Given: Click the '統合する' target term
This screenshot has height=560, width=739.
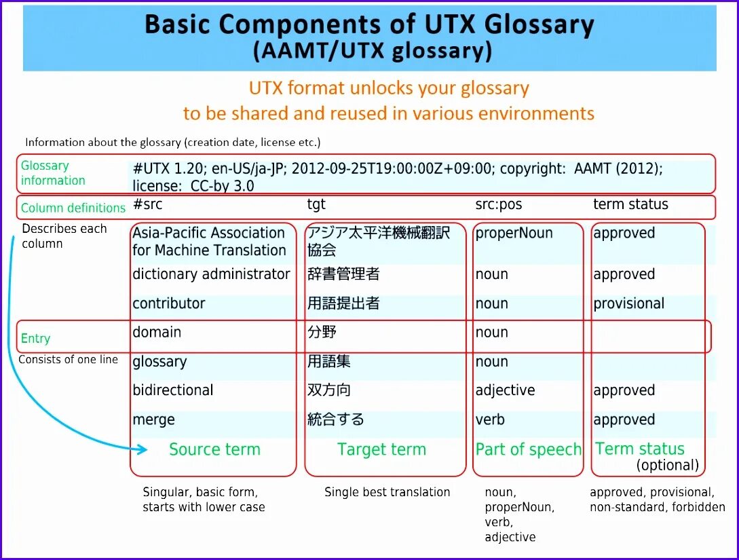Looking at the screenshot, I should pos(335,419).
